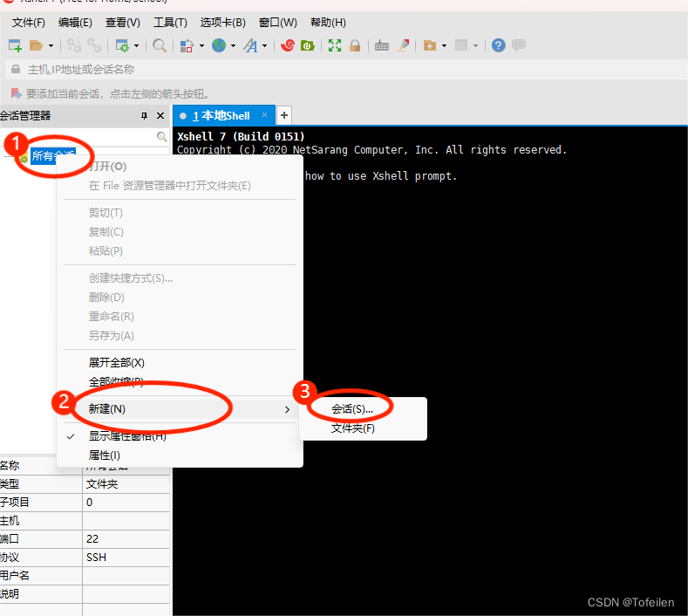Close the session manager panel
Image resolution: width=688 pixels, height=616 pixels.
click(x=160, y=115)
